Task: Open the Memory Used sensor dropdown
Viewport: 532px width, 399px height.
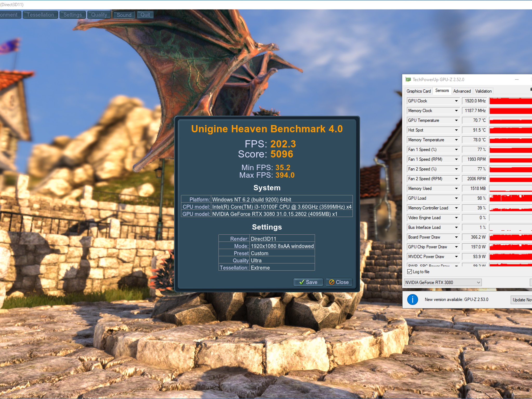Action: 456,189
